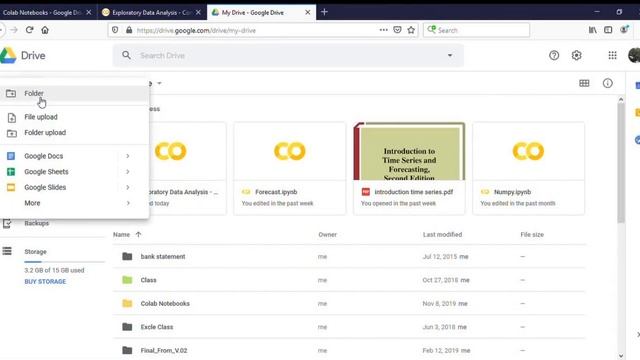Bookmark this page with the star icon
The image size is (640, 360).
[411, 30]
